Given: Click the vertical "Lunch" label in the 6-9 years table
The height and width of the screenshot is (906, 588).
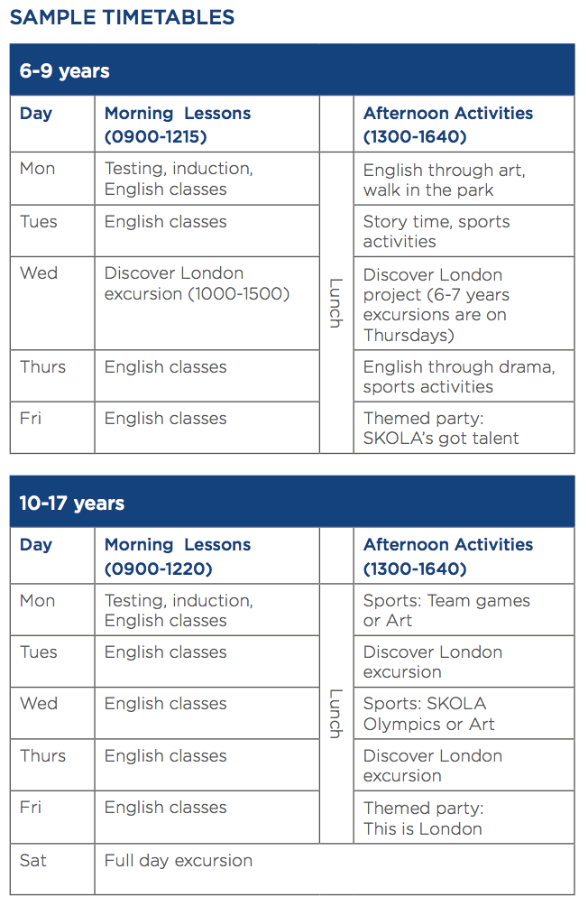Looking at the screenshot, I should [x=335, y=302].
